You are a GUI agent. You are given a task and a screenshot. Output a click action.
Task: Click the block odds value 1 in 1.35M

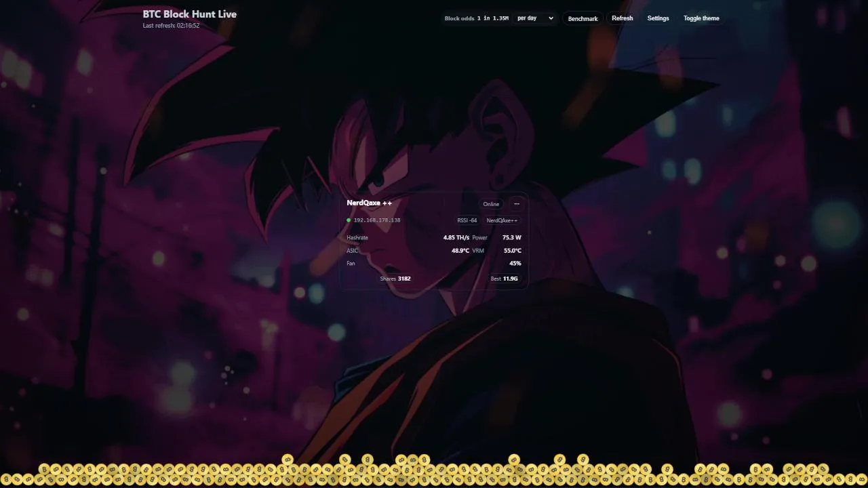(x=493, y=18)
